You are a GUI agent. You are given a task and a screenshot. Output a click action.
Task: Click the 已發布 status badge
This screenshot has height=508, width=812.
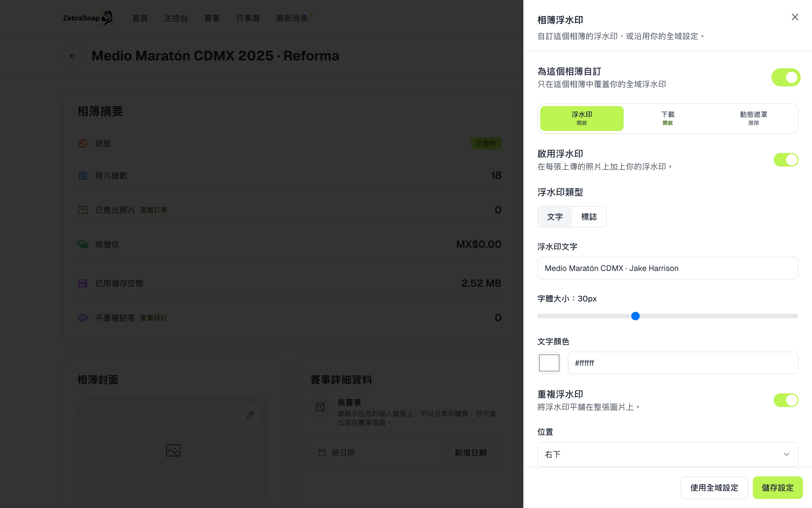pyautogui.click(x=486, y=143)
